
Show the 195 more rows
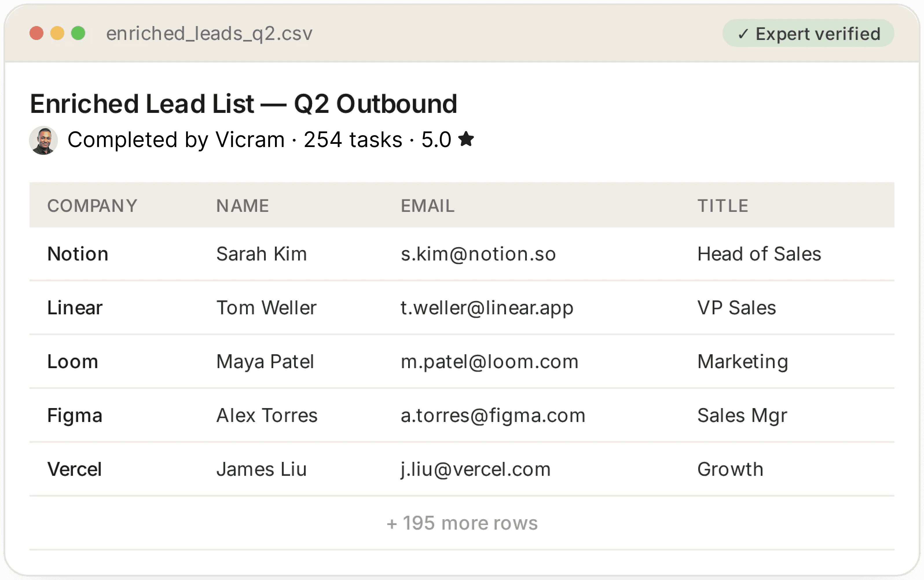(462, 523)
